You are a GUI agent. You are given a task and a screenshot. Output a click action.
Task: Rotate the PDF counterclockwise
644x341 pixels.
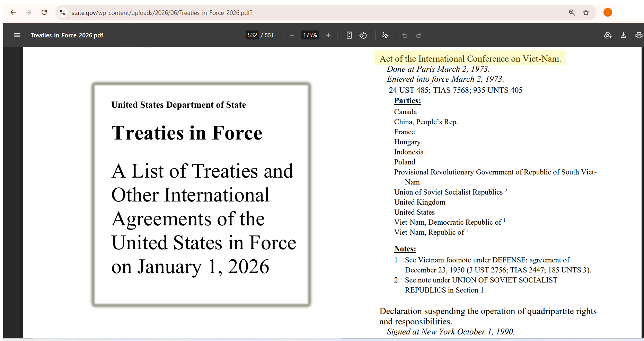tap(363, 35)
